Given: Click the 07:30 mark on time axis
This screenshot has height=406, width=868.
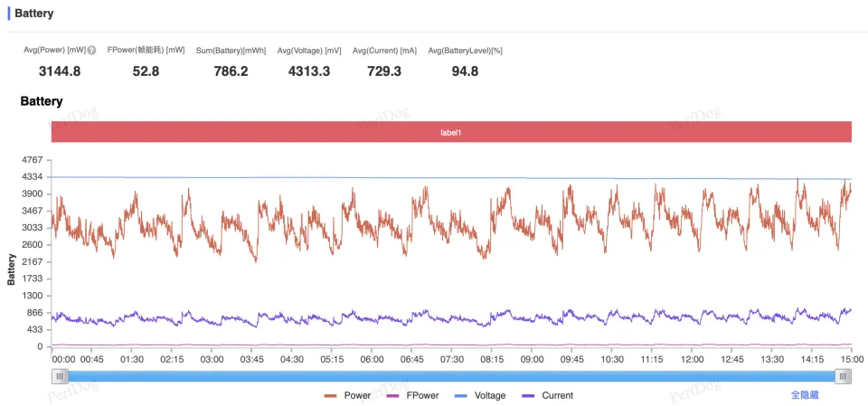Looking at the screenshot, I should pos(451,359).
